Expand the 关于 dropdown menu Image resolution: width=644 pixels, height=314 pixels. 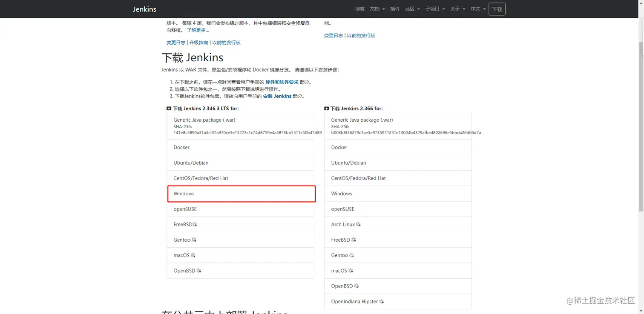[458, 9]
